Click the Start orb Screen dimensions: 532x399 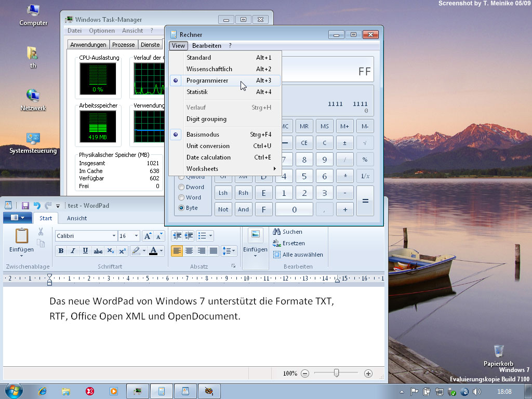(x=14, y=391)
